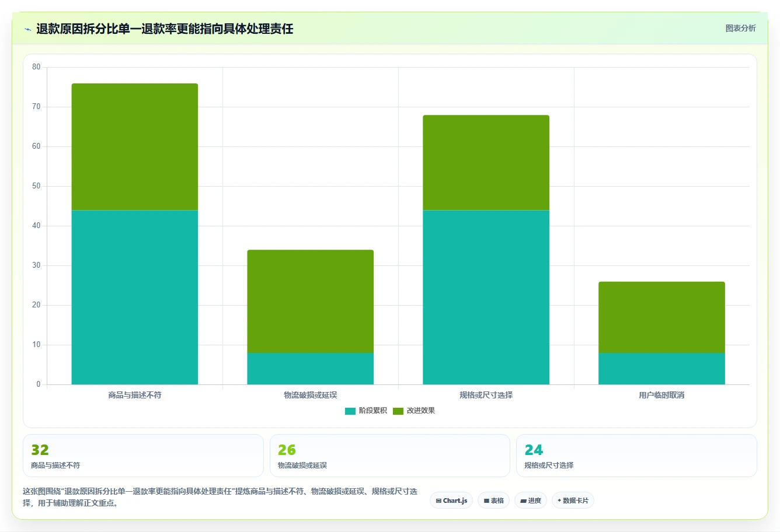Click the 规格或尺寸选择 x-axis label
This screenshot has height=532, width=780.
click(486, 395)
